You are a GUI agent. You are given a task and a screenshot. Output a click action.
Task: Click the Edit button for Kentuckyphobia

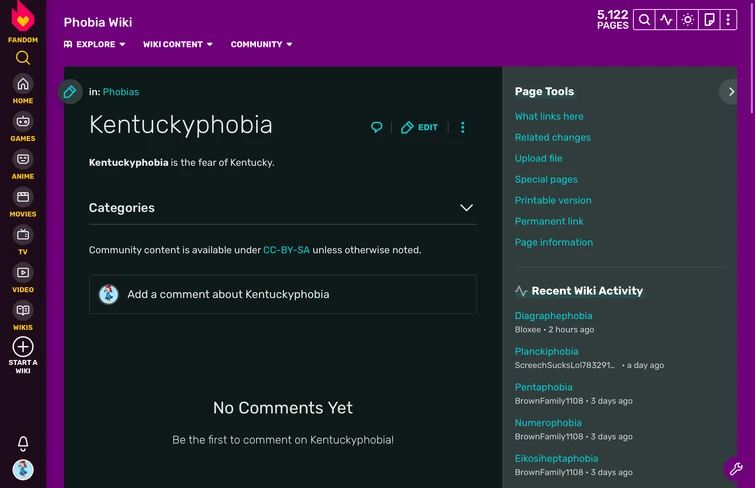click(x=420, y=127)
